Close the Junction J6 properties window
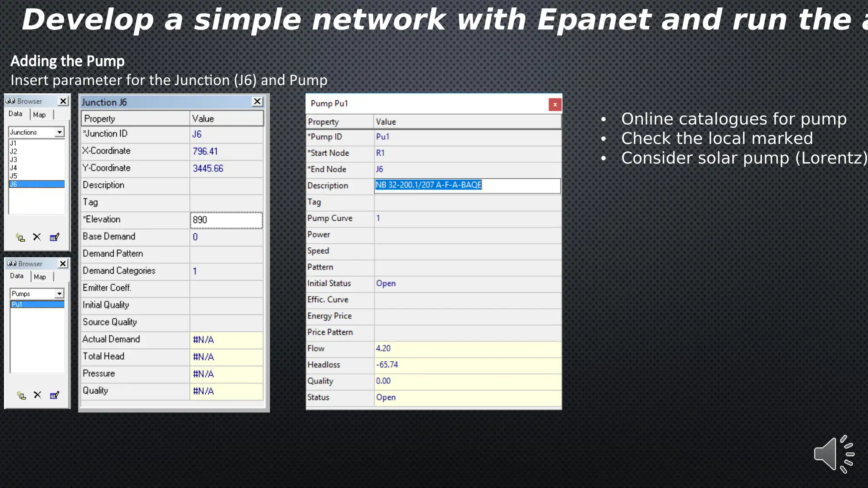 257,102
